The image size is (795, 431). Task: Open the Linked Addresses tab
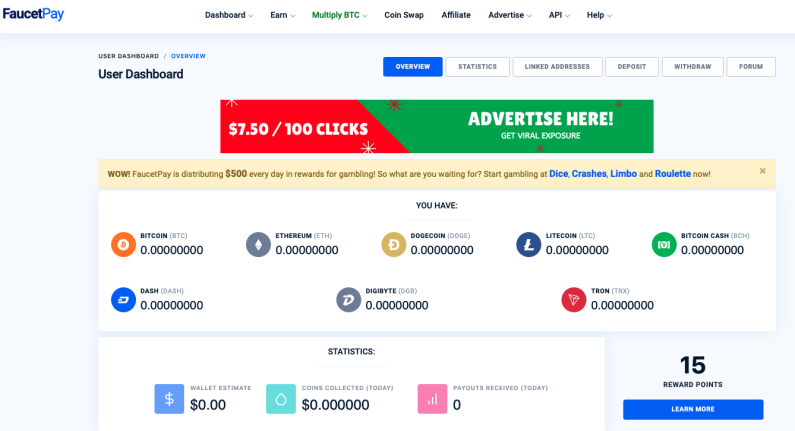[557, 67]
